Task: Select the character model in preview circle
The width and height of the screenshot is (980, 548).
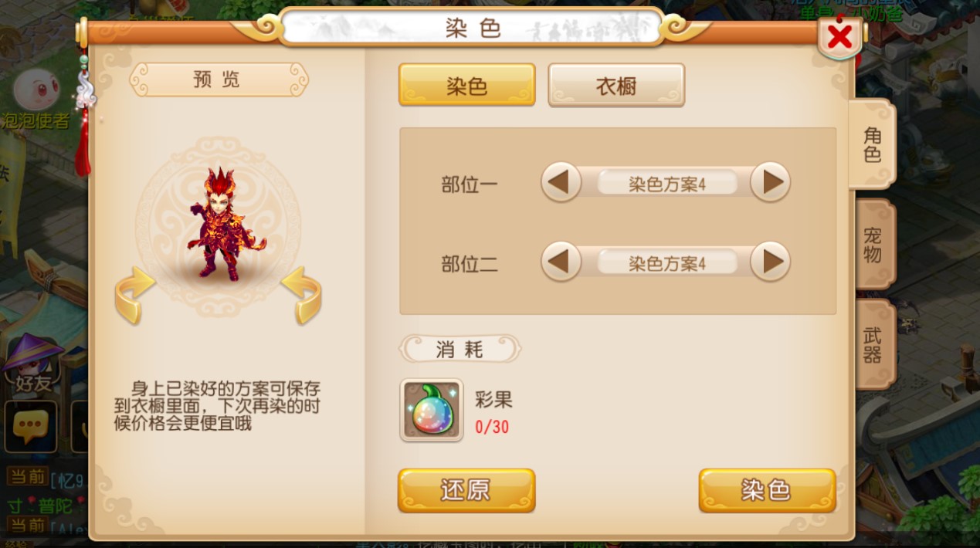Action: click(222, 224)
